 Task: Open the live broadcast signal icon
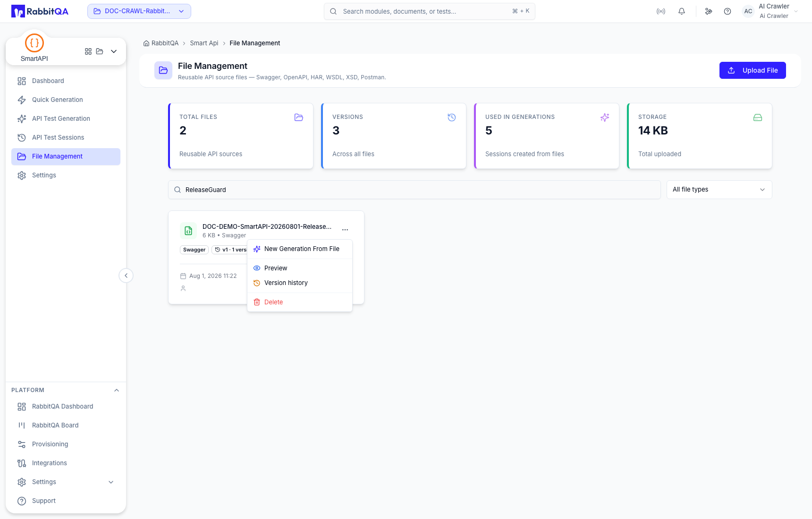tap(661, 11)
